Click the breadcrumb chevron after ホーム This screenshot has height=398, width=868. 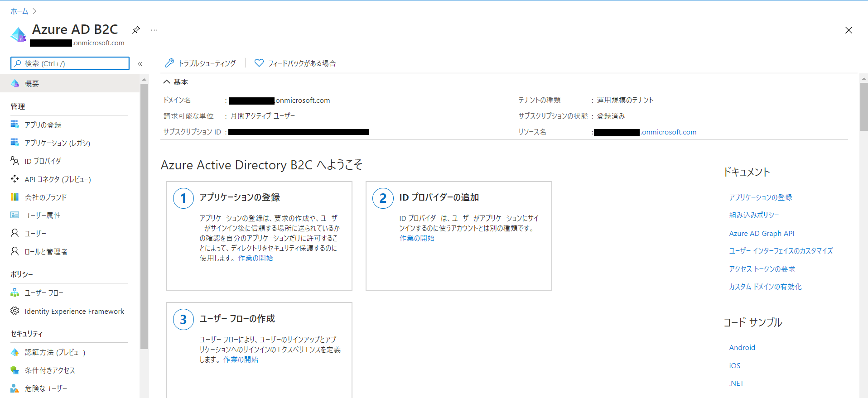34,11
